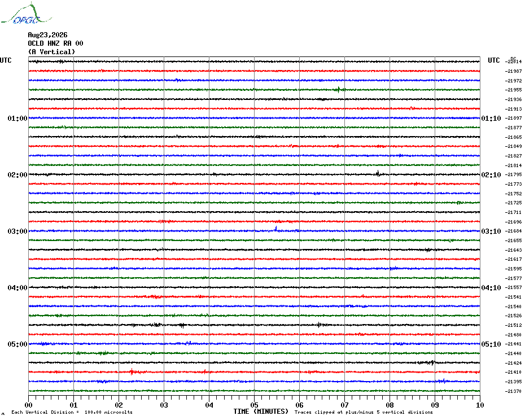This screenshot has height=420, width=525.
Task: Click the DC offset value -21557
Action: pyautogui.click(x=513, y=287)
